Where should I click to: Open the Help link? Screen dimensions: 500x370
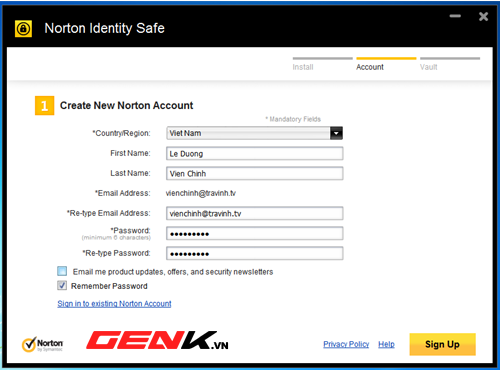[386, 344]
